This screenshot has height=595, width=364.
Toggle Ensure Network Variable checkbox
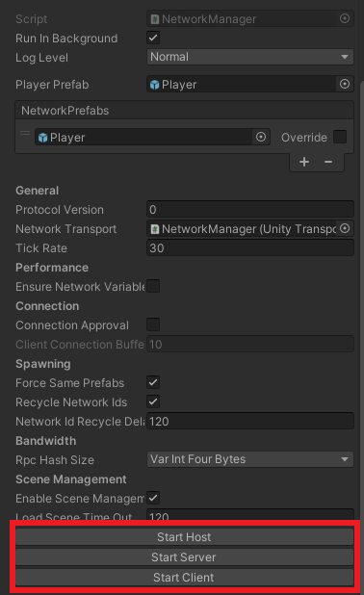[x=153, y=286]
